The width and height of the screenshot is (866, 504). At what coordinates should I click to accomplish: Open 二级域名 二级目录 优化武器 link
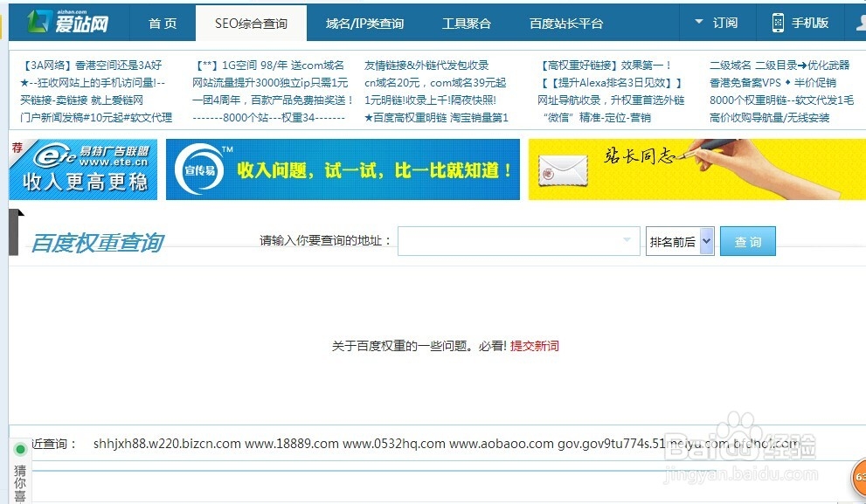click(x=779, y=66)
